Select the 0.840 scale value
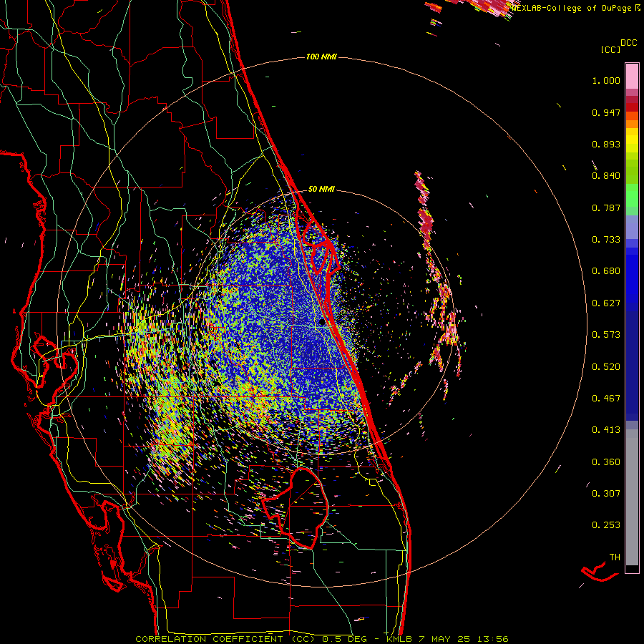The height and width of the screenshot is (644, 644). [x=606, y=176]
